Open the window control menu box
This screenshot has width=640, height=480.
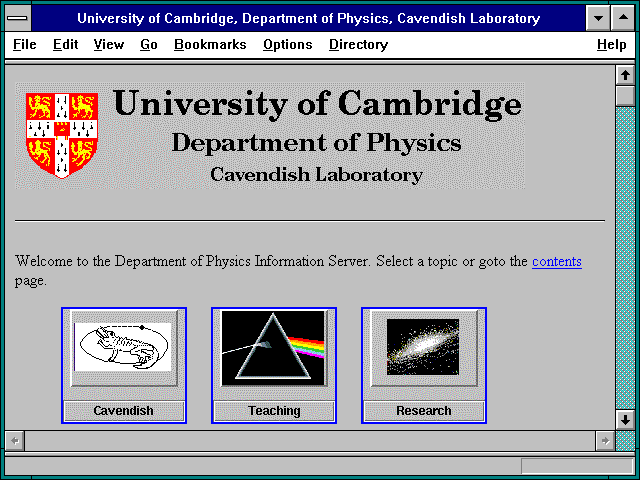(18, 18)
